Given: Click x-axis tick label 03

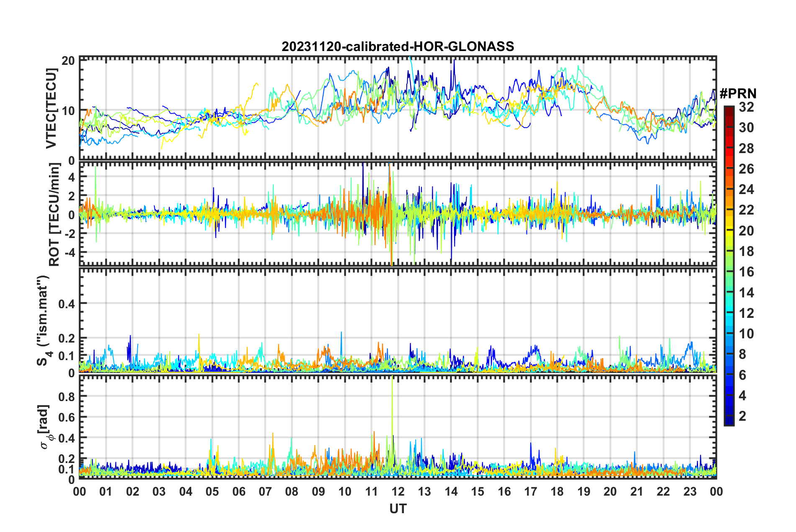Looking at the screenshot, I should pyautogui.click(x=159, y=491).
